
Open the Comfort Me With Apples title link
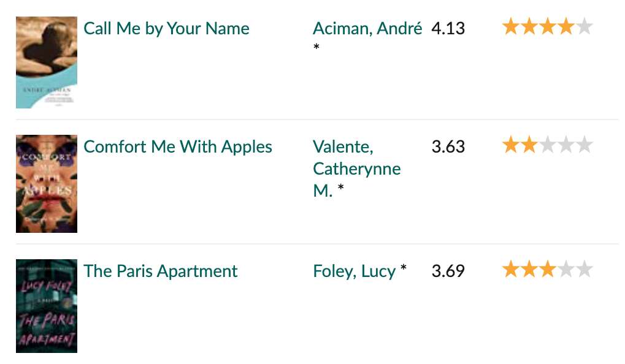point(178,146)
